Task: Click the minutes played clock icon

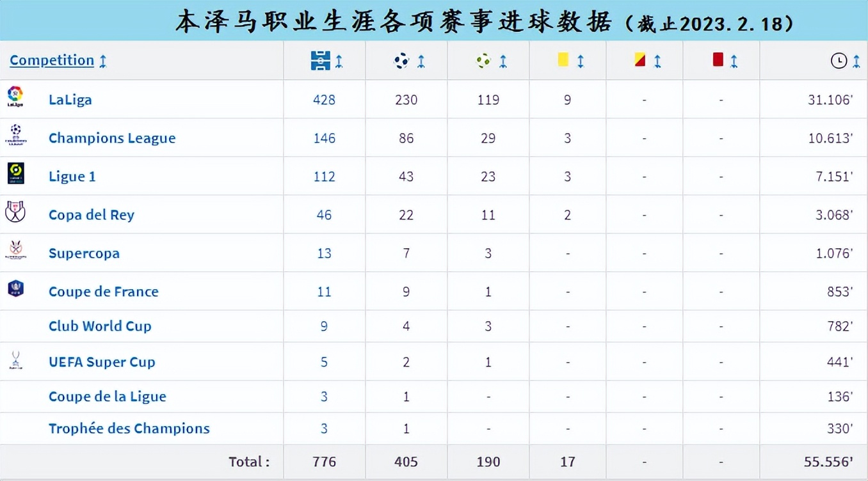Action: (839, 61)
